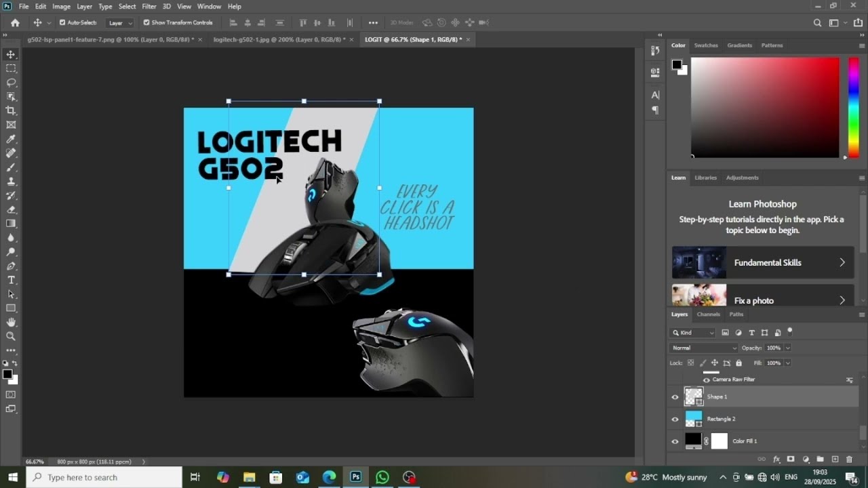Select the Gradient tool

point(11,224)
